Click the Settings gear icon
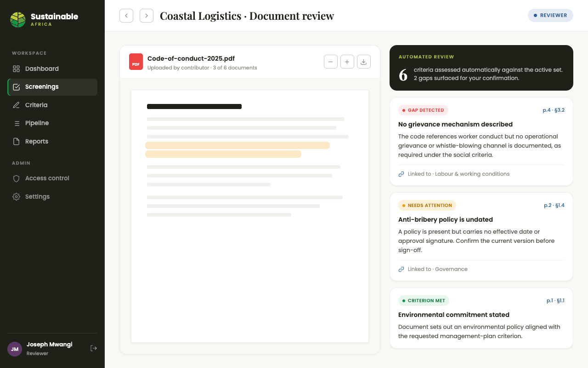Image resolution: width=588 pixels, height=368 pixels. (x=16, y=196)
